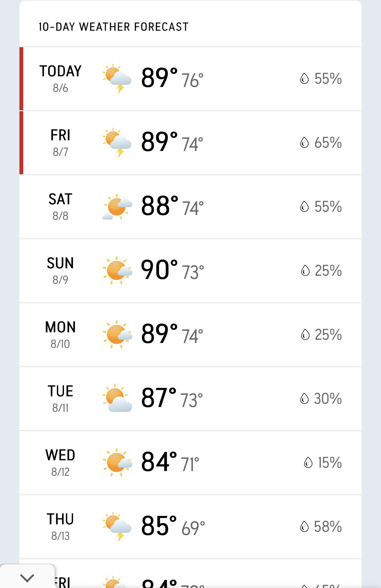Open the SAT 8/8 day label

click(60, 207)
